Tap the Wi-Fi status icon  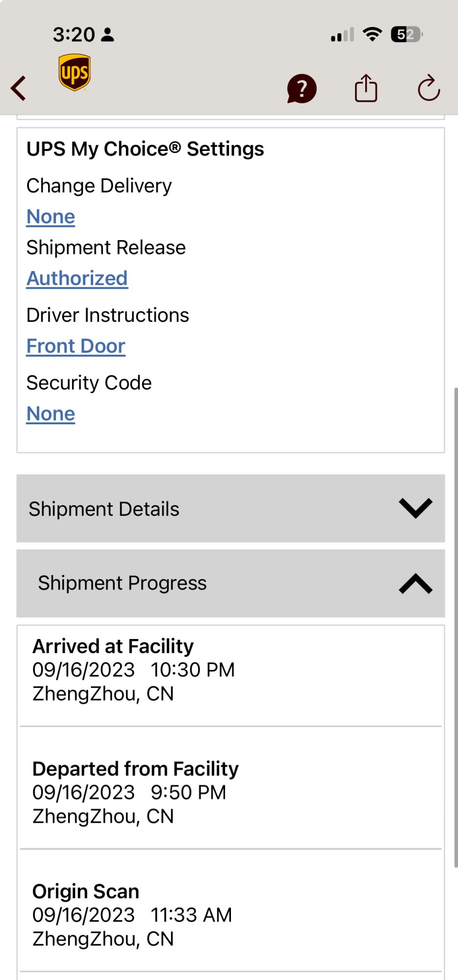373,34
